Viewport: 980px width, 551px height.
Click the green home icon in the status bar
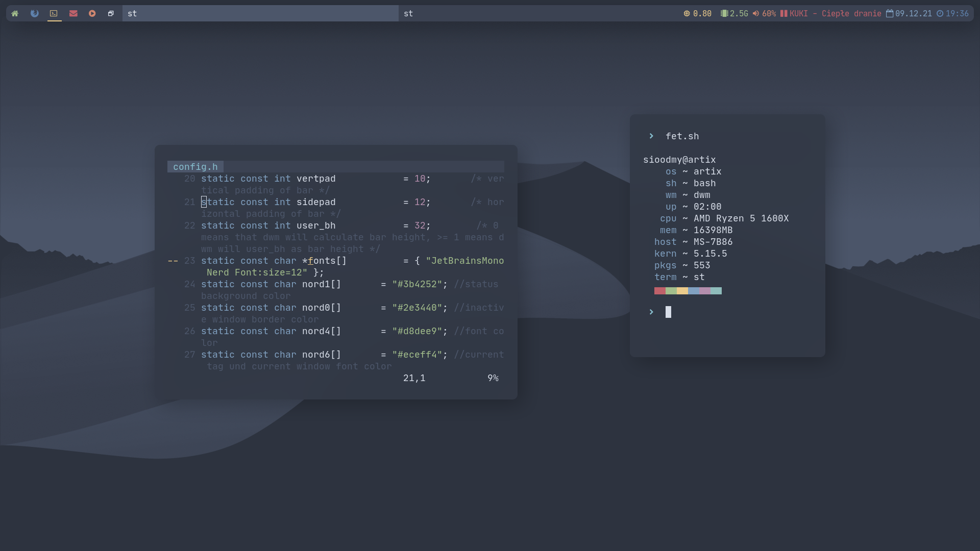15,13
